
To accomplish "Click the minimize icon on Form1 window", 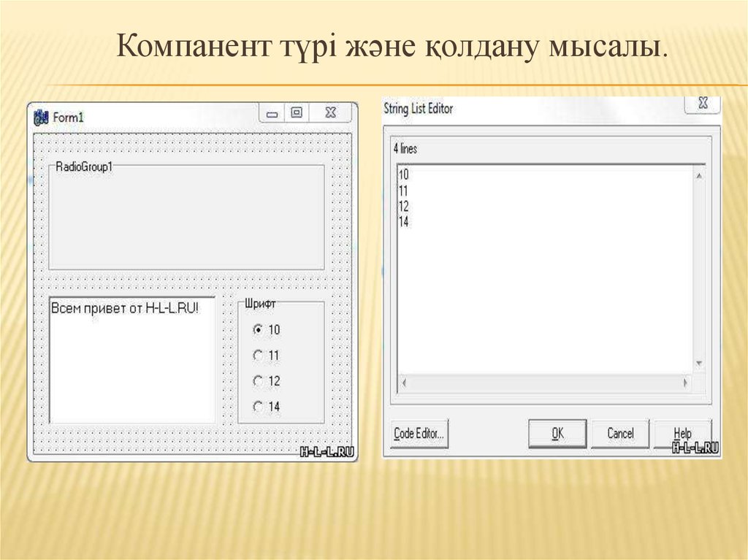I will (274, 113).
